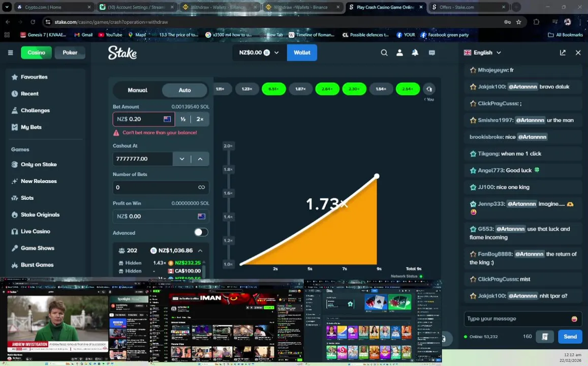Click the Stake logo
This screenshot has width=588, height=366.
point(122,52)
